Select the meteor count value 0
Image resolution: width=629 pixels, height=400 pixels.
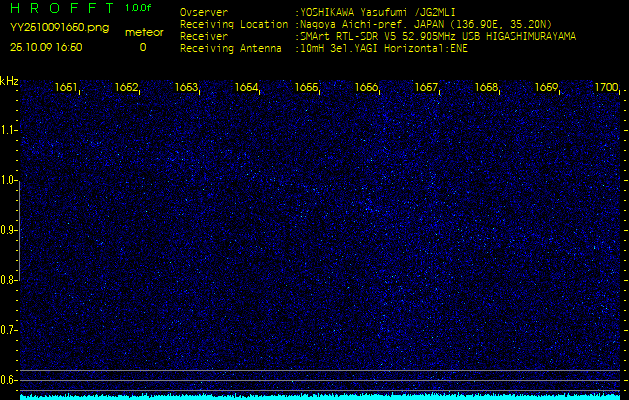coord(142,47)
